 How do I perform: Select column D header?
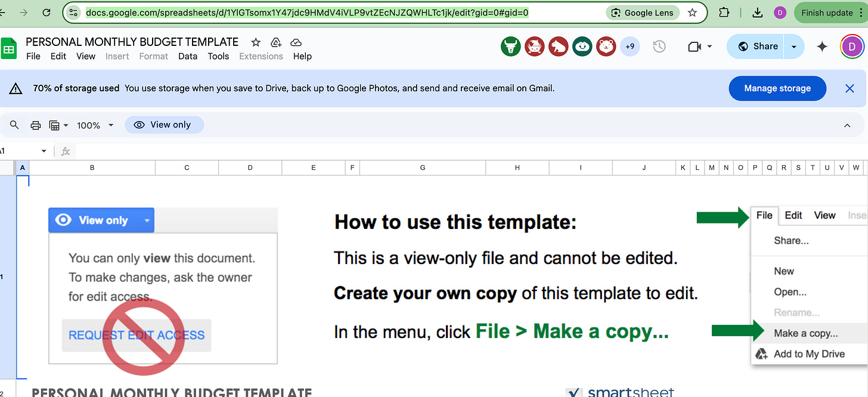(250, 168)
